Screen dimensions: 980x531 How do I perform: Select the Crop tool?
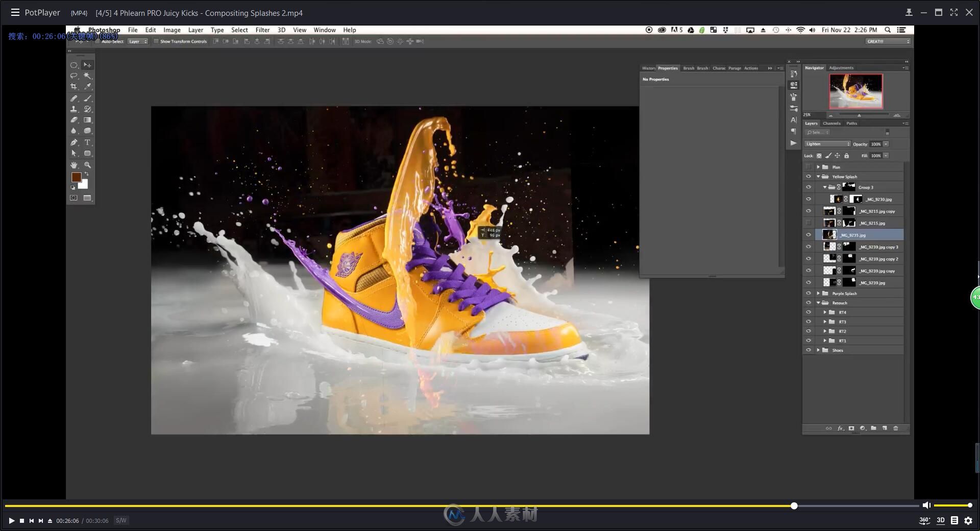tap(74, 87)
